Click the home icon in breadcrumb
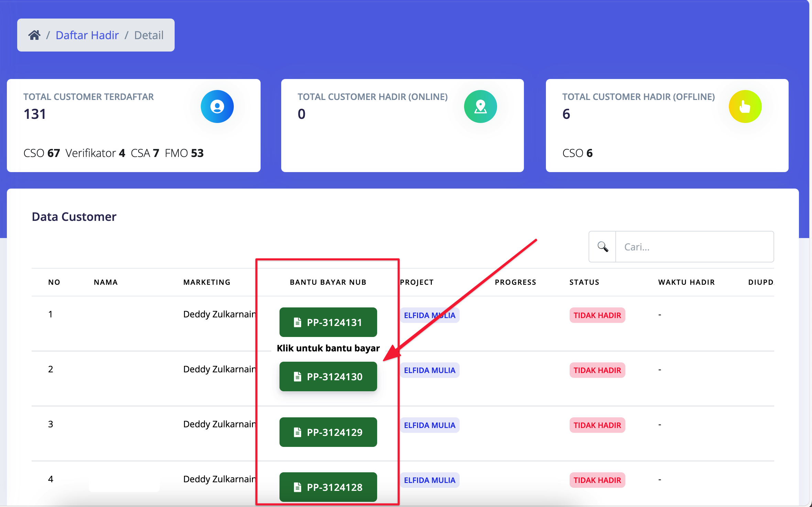Viewport: 812px width, 507px height. click(x=34, y=35)
